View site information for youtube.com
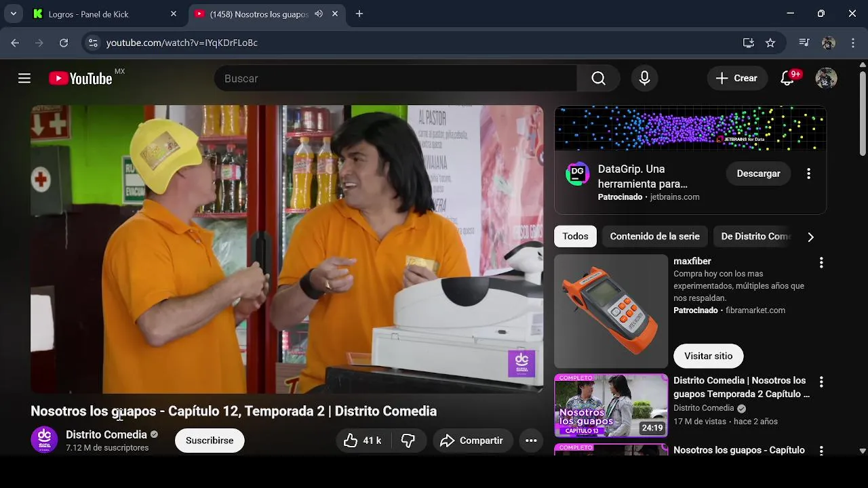The width and height of the screenshot is (868, 488). pyautogui.click(x=93, y=43)
